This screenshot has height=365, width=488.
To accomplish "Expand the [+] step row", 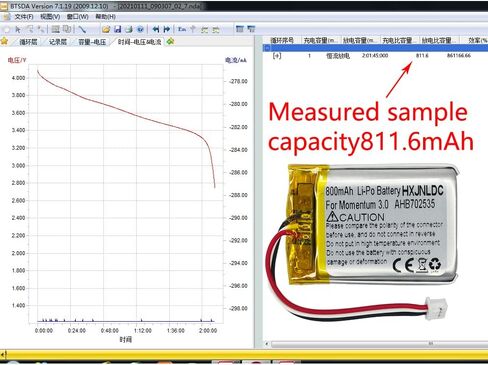I will pos(277,55).
